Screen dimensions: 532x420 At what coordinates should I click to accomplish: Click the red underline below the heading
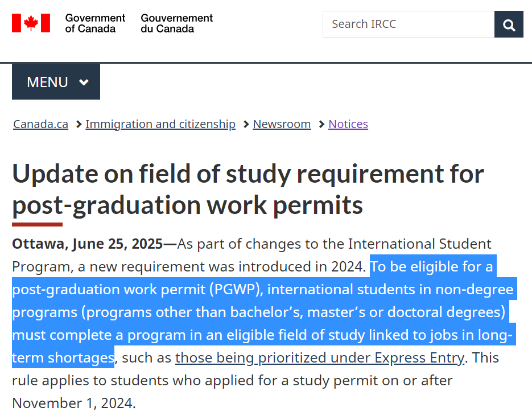click(x=38, y=225)
